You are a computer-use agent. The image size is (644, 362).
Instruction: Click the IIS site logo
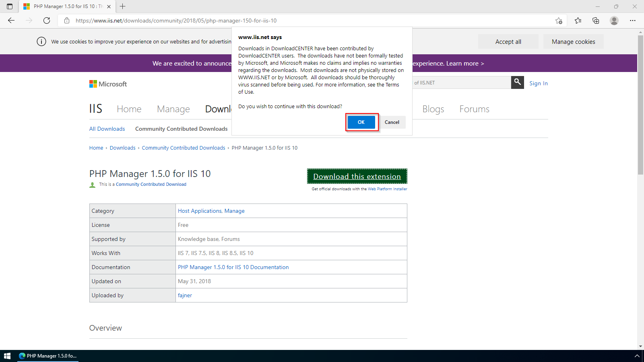96,109
